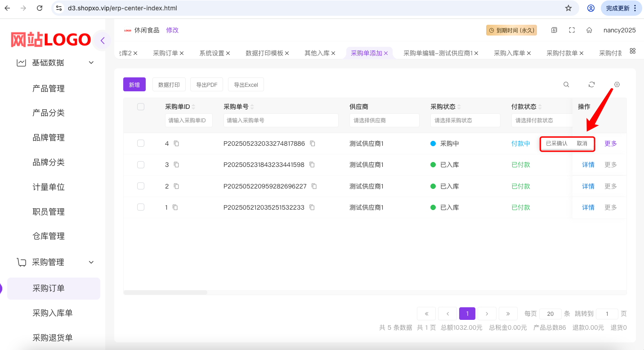
Task: Click the purple 新增 button
Action: (134, 85)
